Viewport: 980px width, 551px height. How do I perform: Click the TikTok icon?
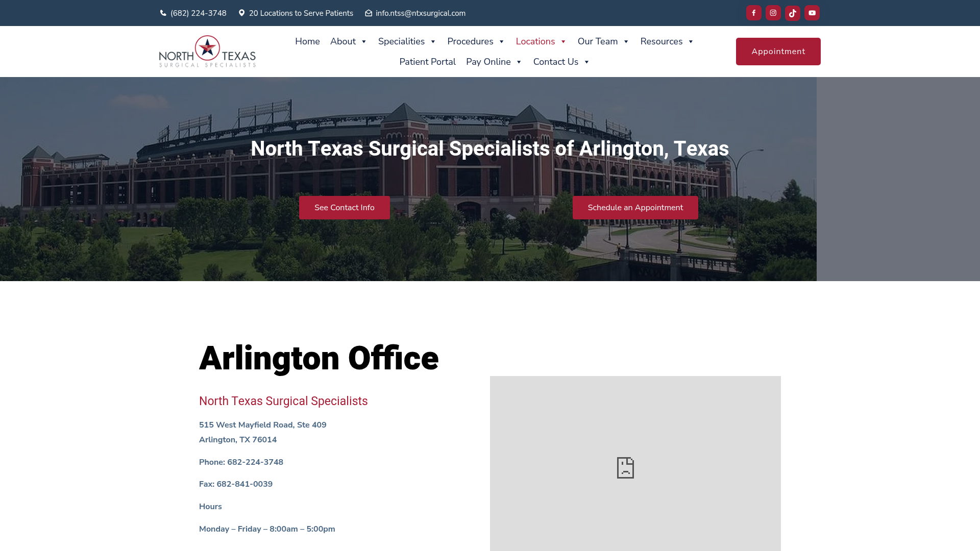(792, 13)
